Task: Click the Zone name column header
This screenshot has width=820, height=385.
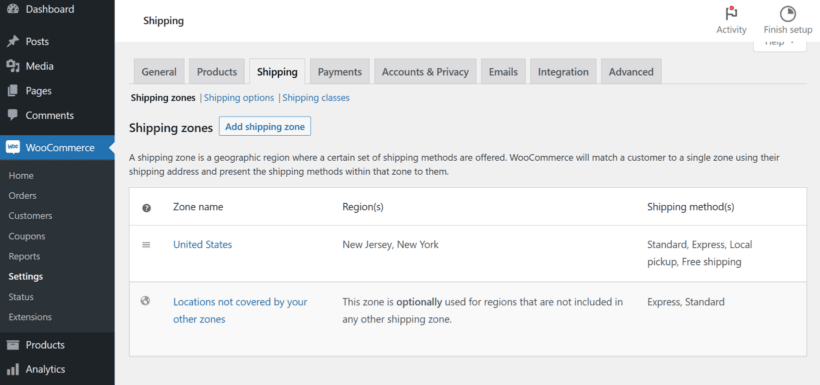Action: point(198,207)
